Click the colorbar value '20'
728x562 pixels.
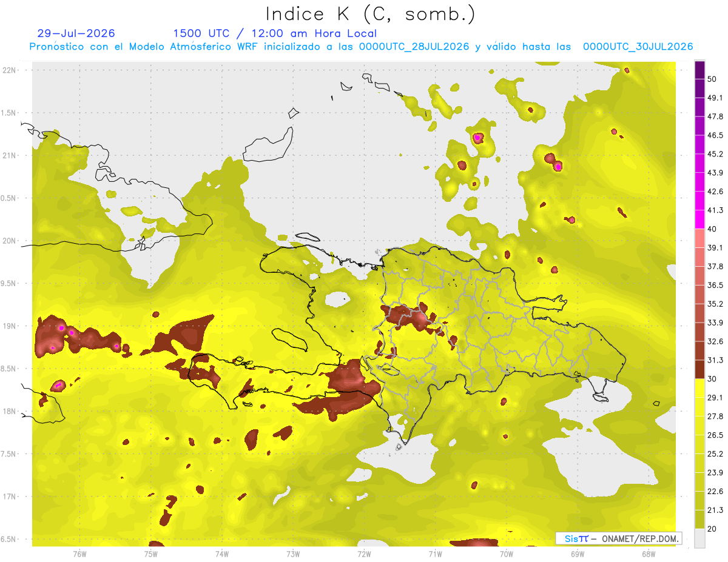point(712,529)
